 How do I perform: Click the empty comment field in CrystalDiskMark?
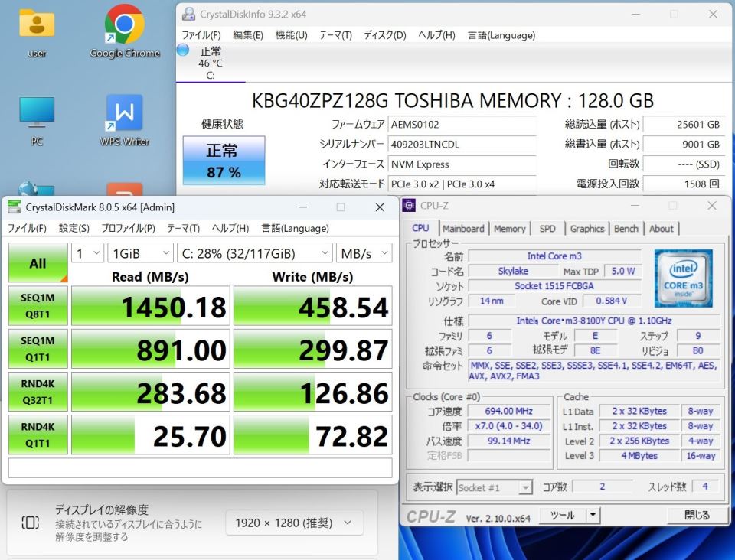[x=200, y=467]
